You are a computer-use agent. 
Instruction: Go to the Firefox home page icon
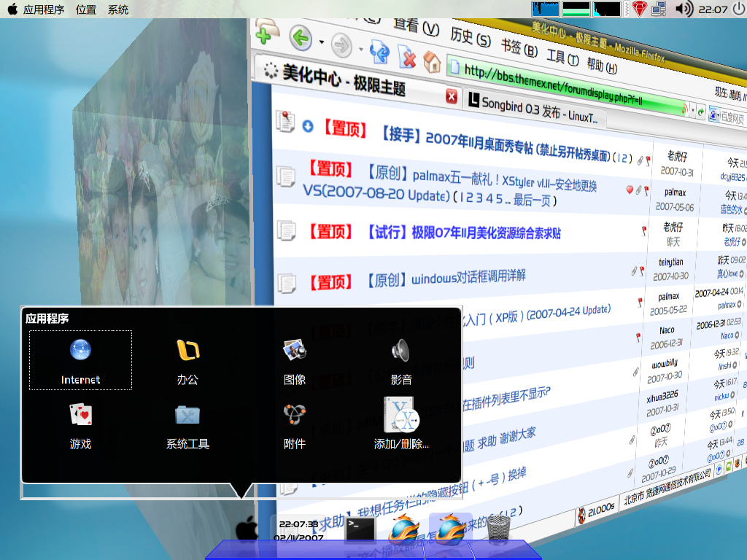(432, 63)
